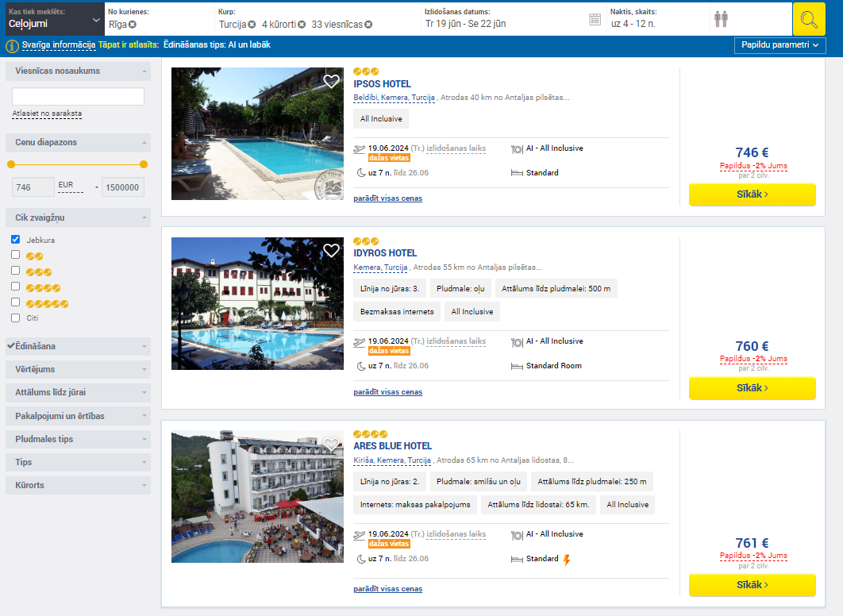843x616 pixels.
Task: Uncheck the Jebkura stars checkbox
Action: 16,239
